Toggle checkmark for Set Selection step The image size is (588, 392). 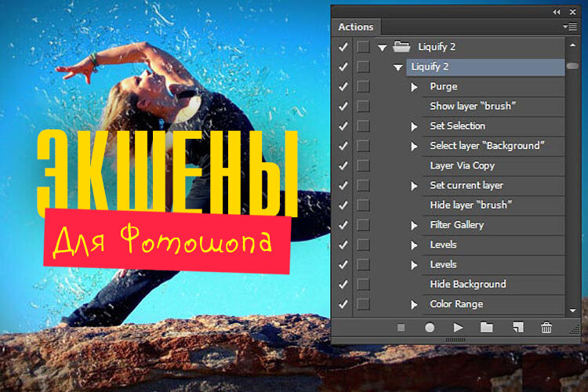[x=343, y=126]
